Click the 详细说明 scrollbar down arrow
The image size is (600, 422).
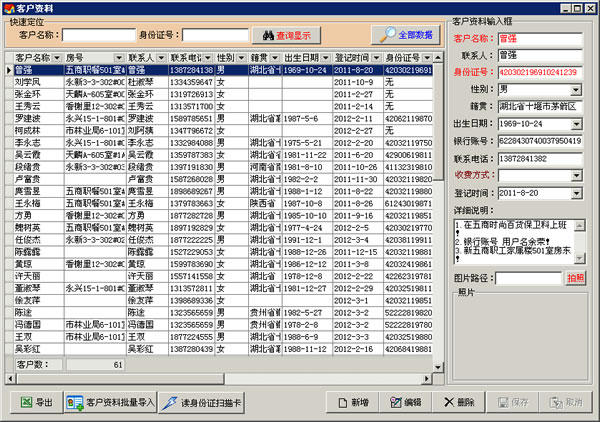(580, 259)
